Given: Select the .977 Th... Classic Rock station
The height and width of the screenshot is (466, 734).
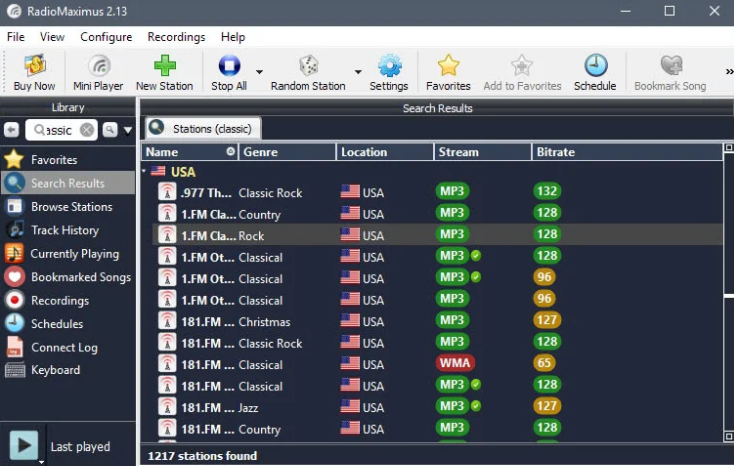Looking at the screenshot, I should pyautogui.click(x=438, y=192).
